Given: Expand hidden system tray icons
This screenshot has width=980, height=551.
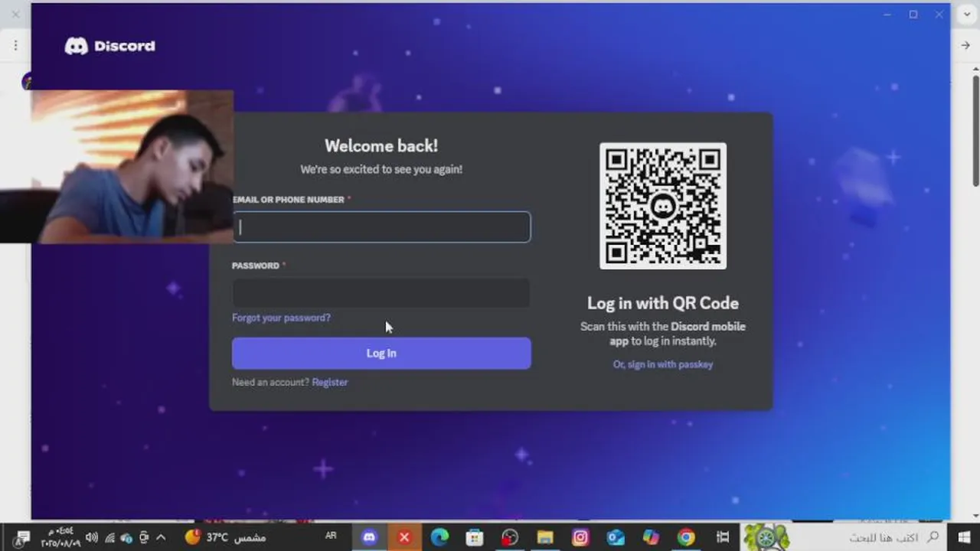Looking at the screenshot, I should [x=161, y=537].
